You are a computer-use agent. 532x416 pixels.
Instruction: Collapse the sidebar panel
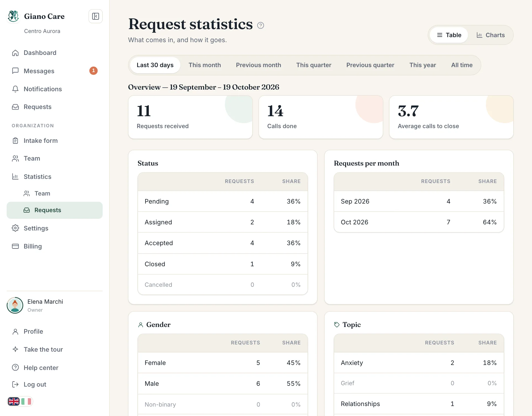click(x=95, y=16)
